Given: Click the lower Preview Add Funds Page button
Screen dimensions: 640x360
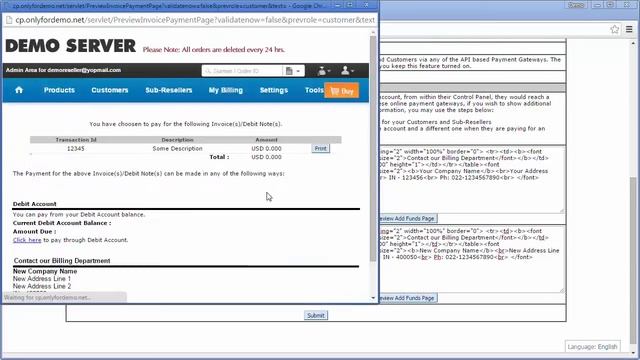Looking at the screenshot, I should click(x=408, y=298).
